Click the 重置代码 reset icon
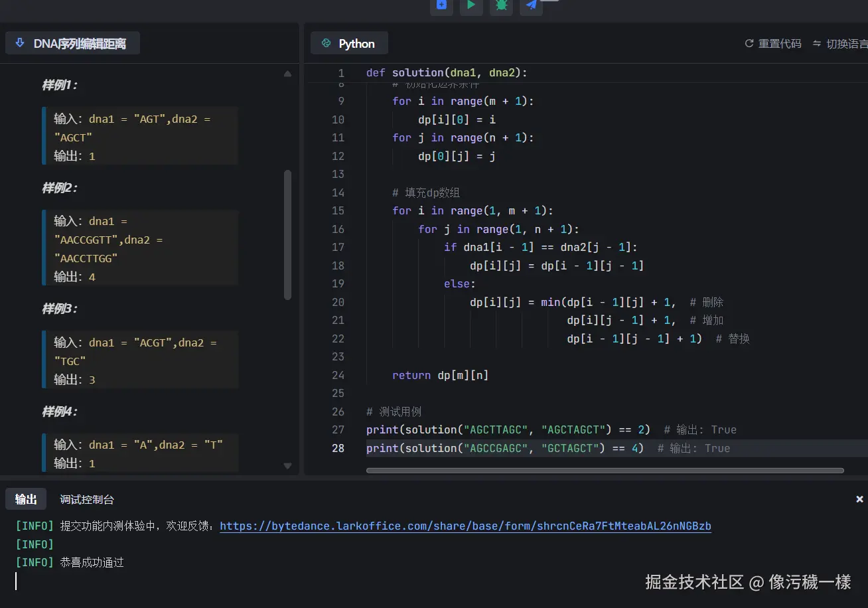This screenshot has width=868, height=608. (749, 44)
